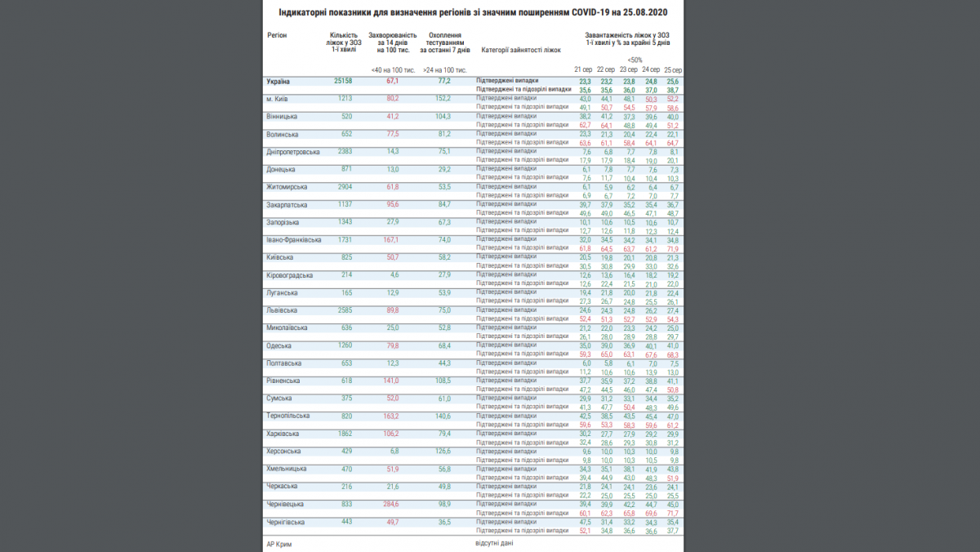This screenshot has height=552, width=980.
Task: Click the '25 сер' date column header
Action: pos(674,70)
